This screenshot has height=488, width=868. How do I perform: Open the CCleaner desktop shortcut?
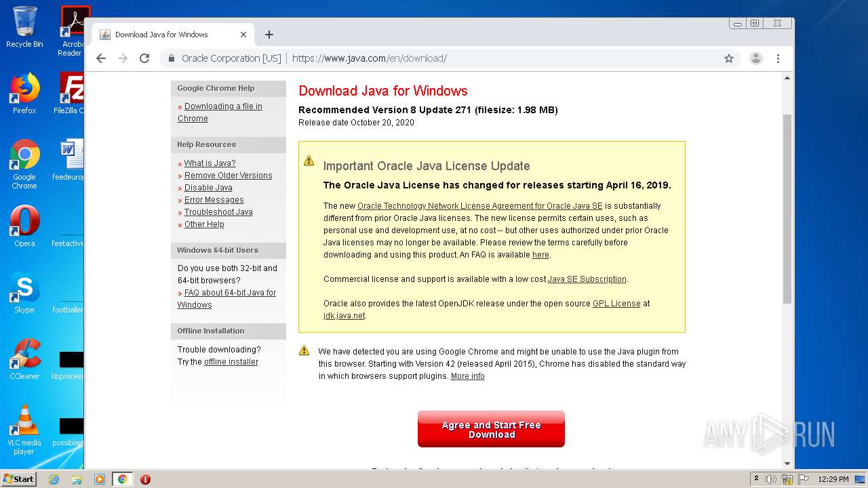24,359
